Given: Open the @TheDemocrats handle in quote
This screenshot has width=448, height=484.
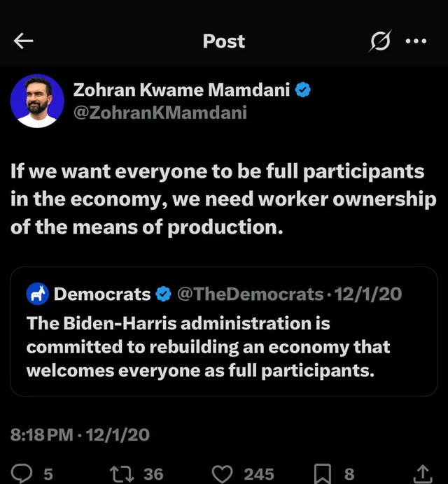Looking at the screenshot, I should (x=251, y=294).
